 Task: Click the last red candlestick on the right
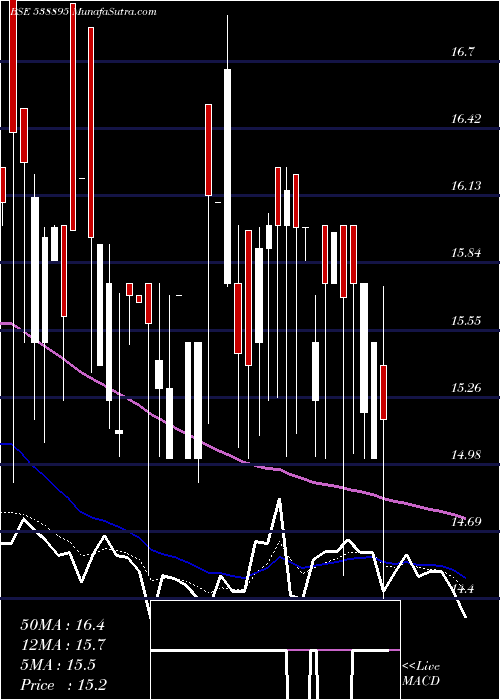point(383,392)
